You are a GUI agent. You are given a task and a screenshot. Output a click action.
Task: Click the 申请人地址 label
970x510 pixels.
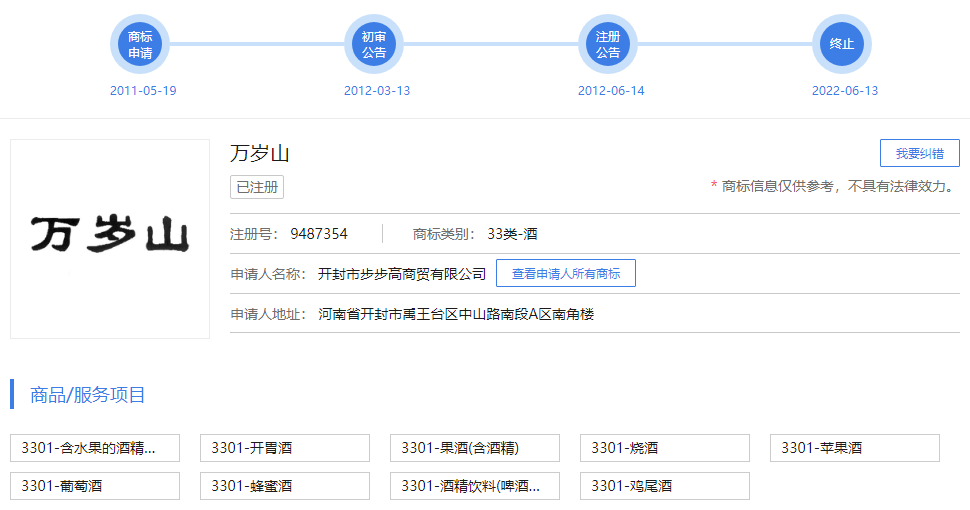(268, 314)
